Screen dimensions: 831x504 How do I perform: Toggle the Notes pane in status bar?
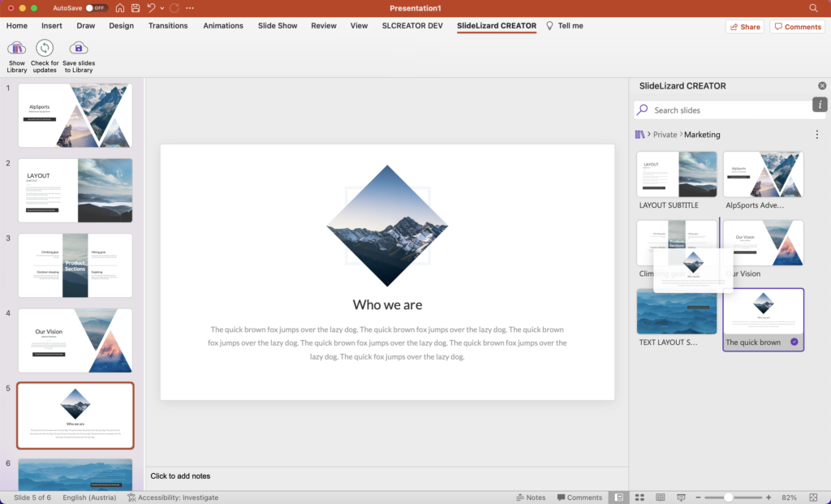click(x=531, y=498)
